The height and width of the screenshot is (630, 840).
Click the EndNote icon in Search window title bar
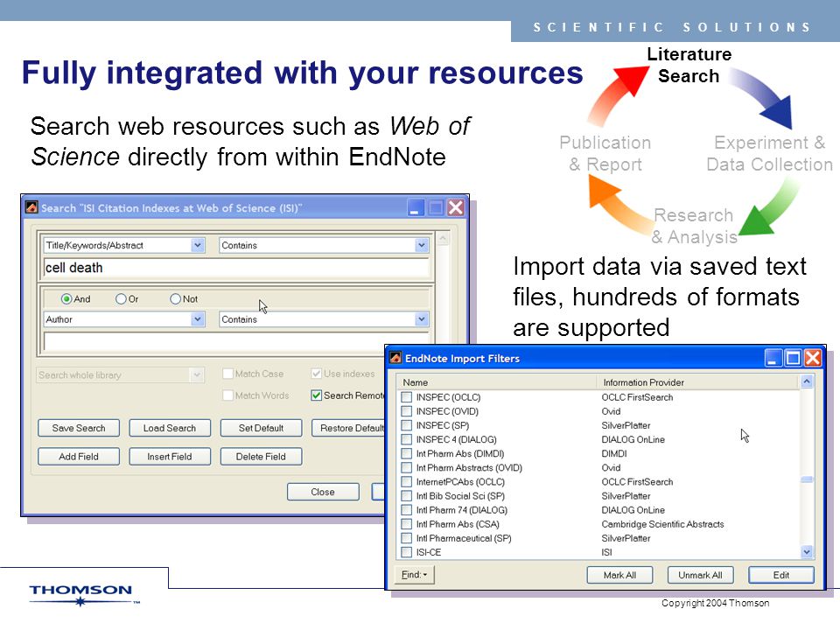[31, 208]
